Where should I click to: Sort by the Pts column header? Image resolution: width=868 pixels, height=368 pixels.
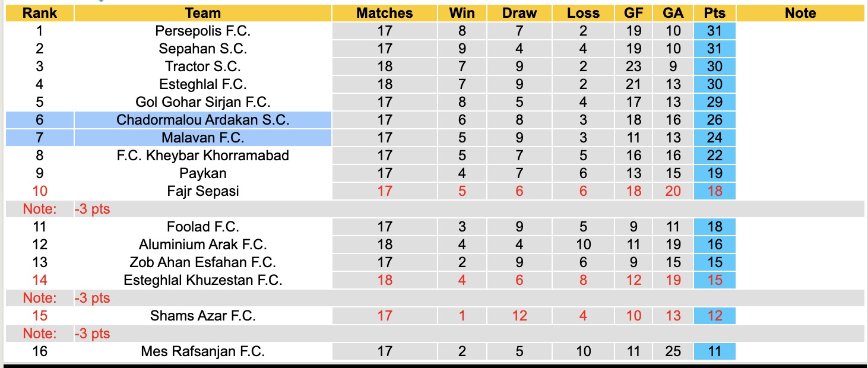(x=714, y=13)
